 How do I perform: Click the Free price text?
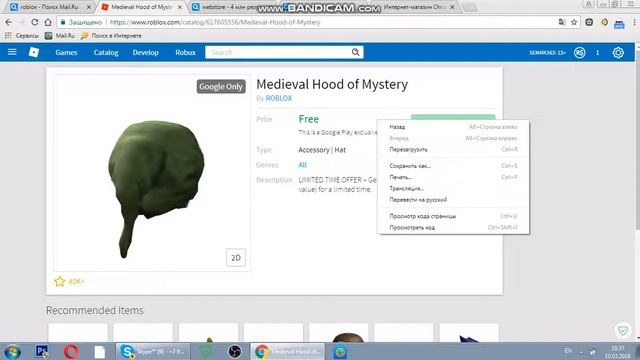coord(309,119)
